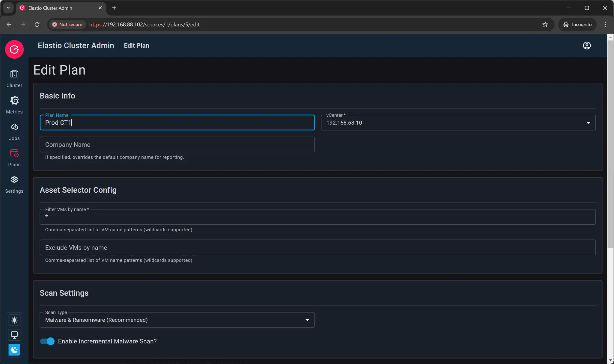Toggle Enable Incremental Malware Scan switch

click(47, 341)
